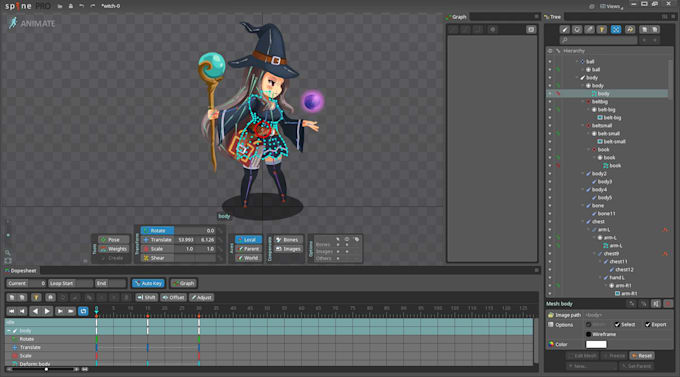The image size is (680, 377).
Task: Click the slot filter icon in Tree toolbar
Action: pyautogui.click(x=577, y=30)
